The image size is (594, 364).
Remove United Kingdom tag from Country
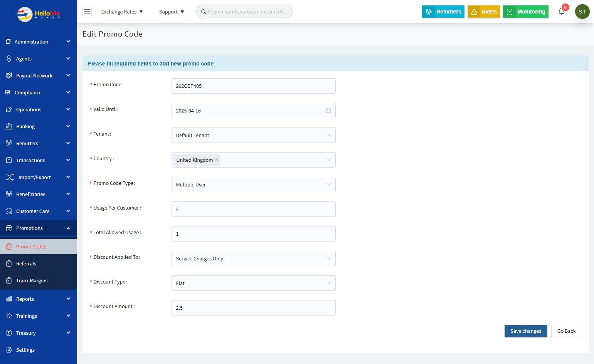(217, 160)
